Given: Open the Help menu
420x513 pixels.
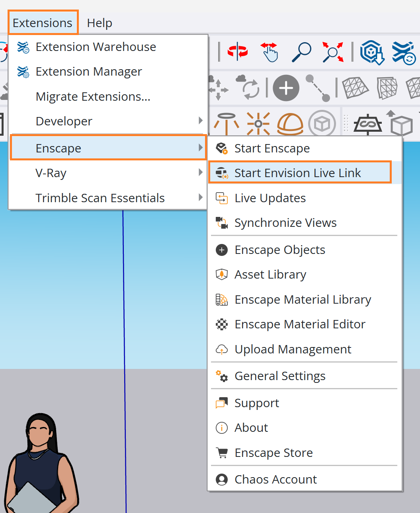Looking at the screenshot, I should (100, 23).
